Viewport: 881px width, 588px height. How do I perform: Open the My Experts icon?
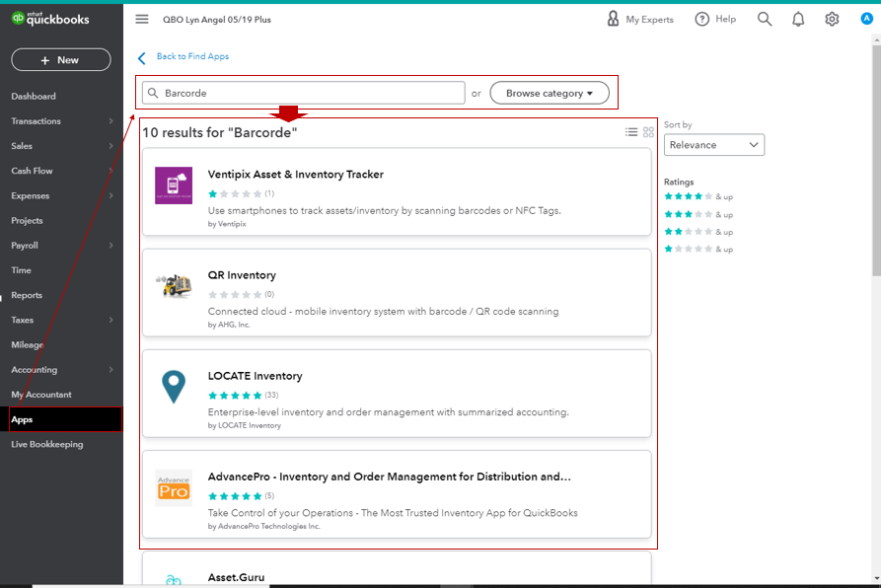point(613,19)
